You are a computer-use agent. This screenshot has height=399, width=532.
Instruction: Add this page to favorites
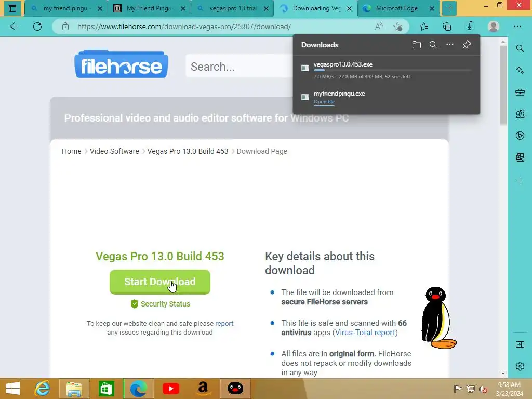coord(397,26)
